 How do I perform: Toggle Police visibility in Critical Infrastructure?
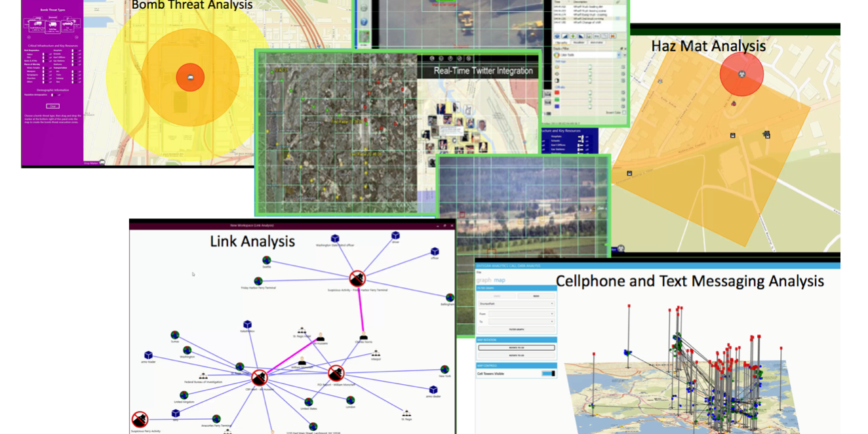(x=45, y=54)
